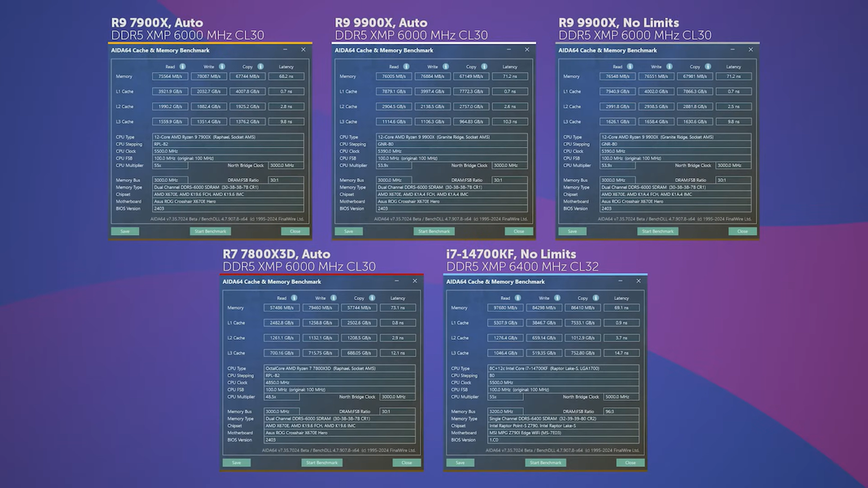The image size is (868, 488).
Task: Click Write info icon in i7-14700KF window
Action: click(x=557, y=298)
